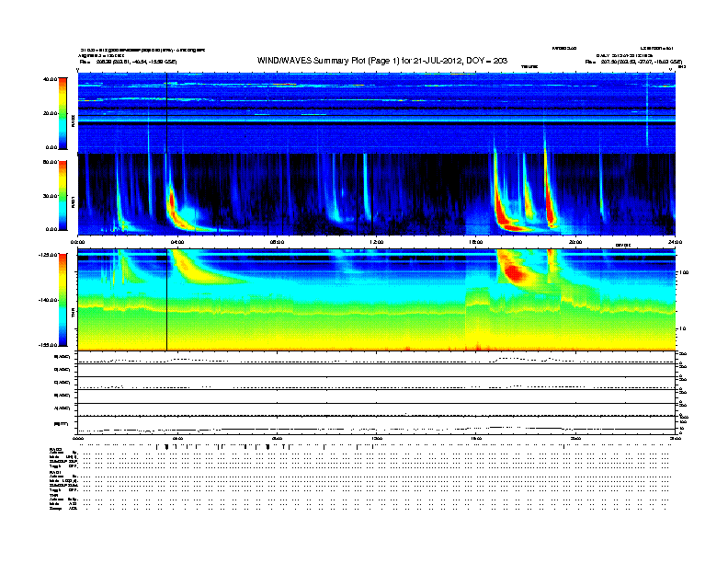This screenshot has width=728, height=563.
Task: Click the RAD2 header in bottom status table
Action: pyautogui.click(x=56, y=450)
